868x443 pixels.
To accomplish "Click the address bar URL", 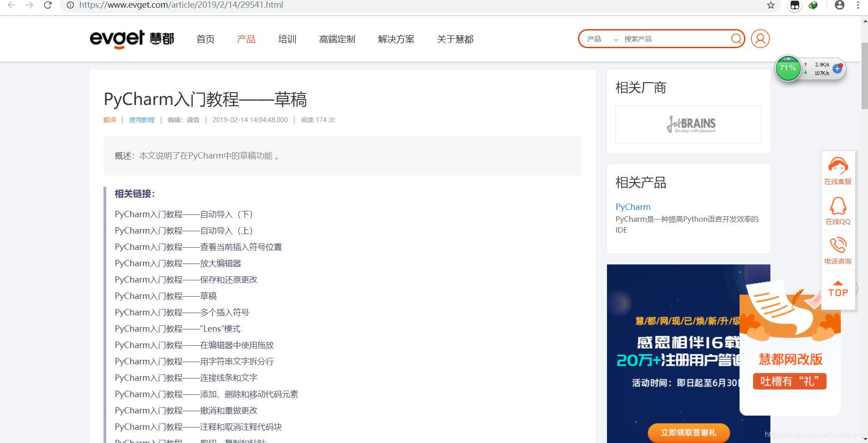I will pyautogui.click(x=181, y=5).
